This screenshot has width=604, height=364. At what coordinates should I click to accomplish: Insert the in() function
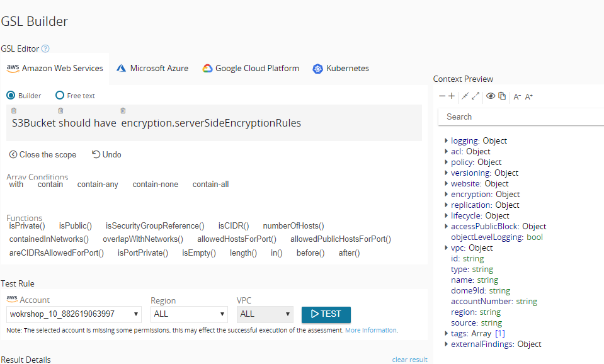point(276,253)
